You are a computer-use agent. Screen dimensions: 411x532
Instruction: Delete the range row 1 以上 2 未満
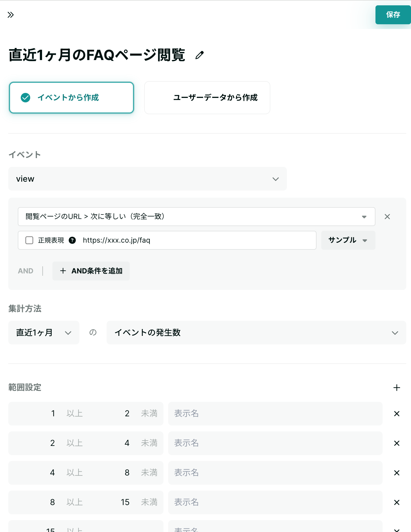click(x=397, y=414)
